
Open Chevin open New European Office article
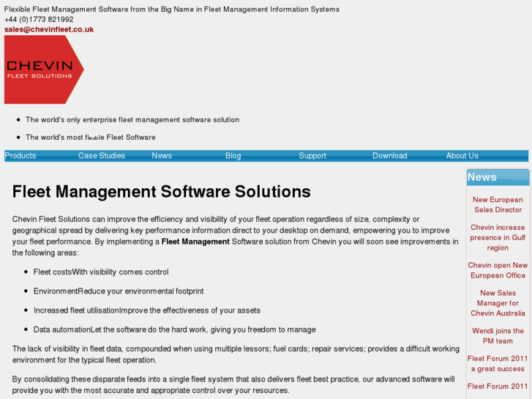click(x=498, y=270)
